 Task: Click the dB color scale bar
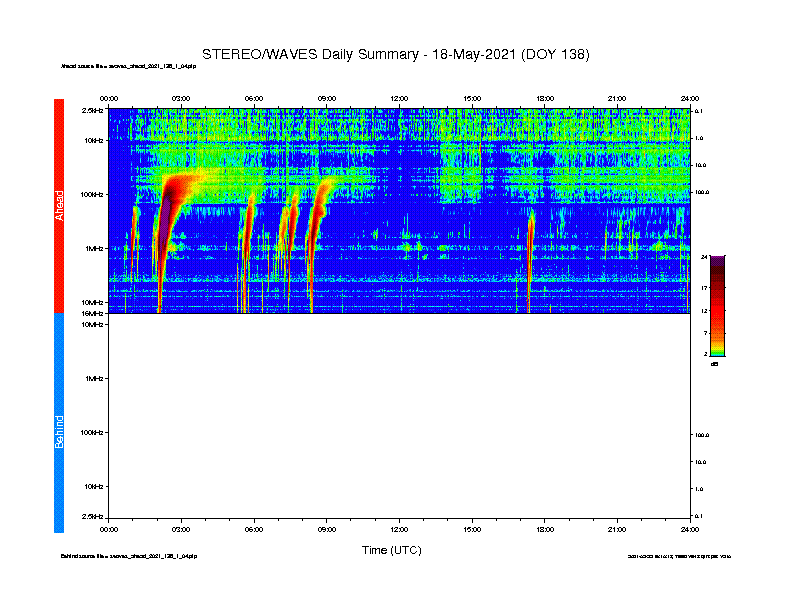pos(717,305)
